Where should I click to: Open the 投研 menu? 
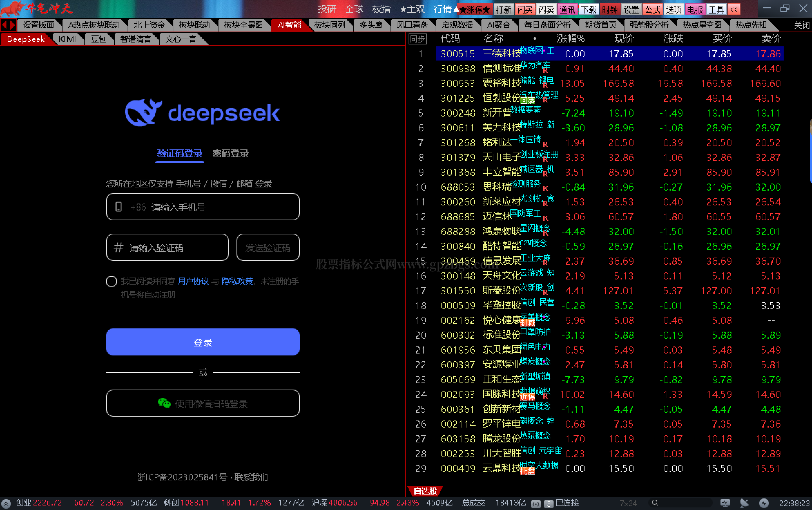click(327, 9)
